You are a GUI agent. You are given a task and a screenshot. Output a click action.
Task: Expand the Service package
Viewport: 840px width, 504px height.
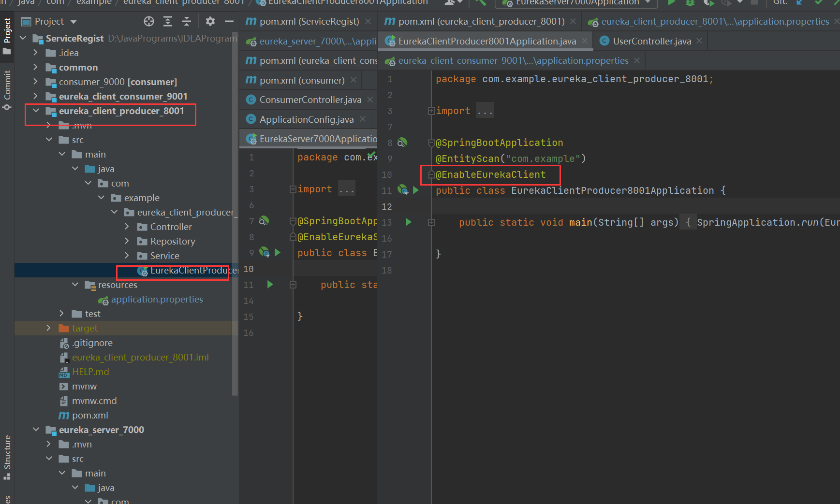[127, 255]
